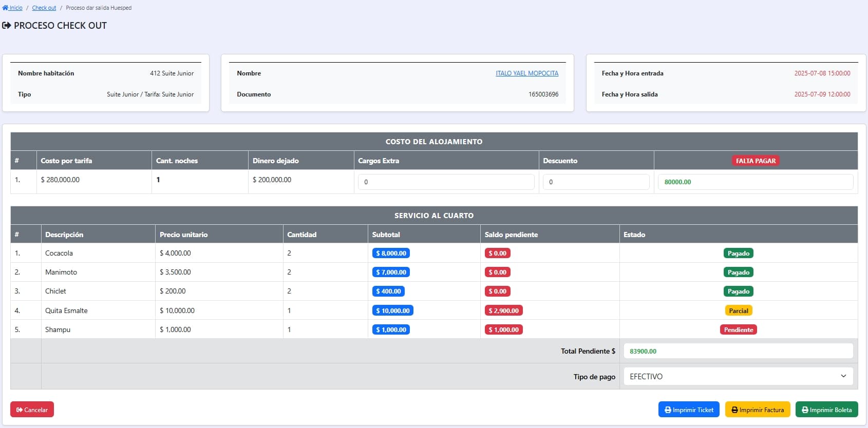Select the Falta Pagar amount field

click(x=755, y=182)
